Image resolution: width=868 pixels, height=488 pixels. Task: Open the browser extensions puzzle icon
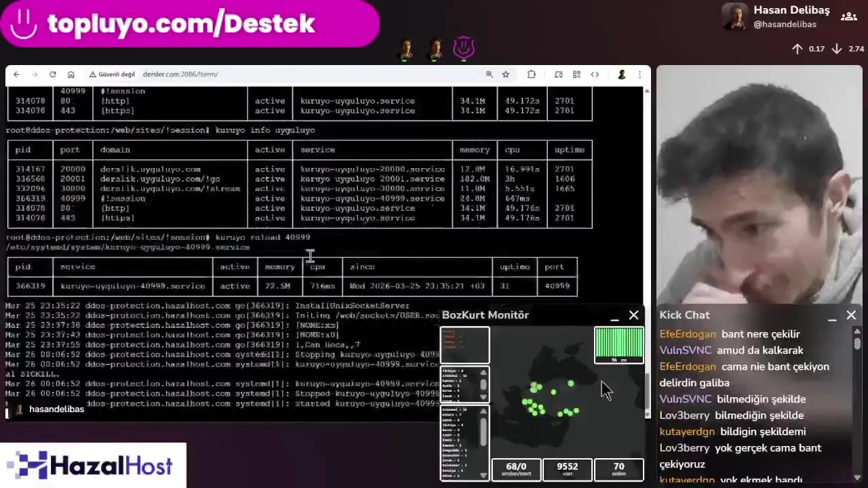pyautogui.click(x=532, y=75)
